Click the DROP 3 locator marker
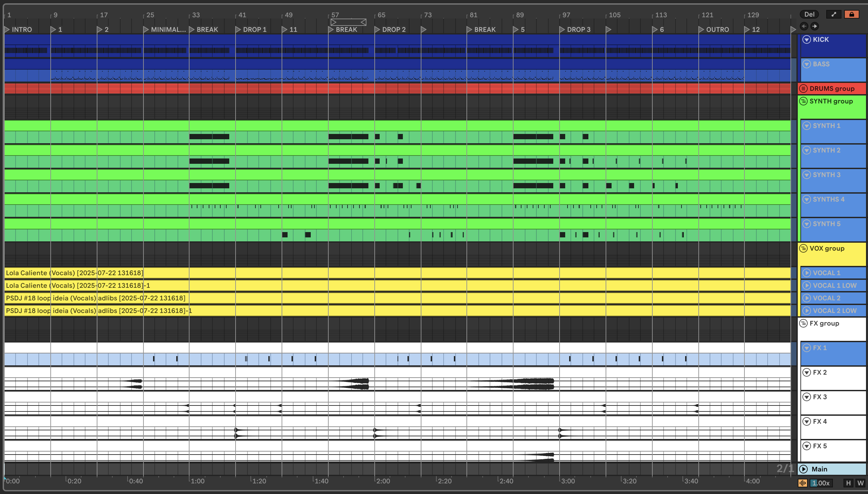Image resolution: width=868 pixels, height=494 pixels. coord(575,30)
